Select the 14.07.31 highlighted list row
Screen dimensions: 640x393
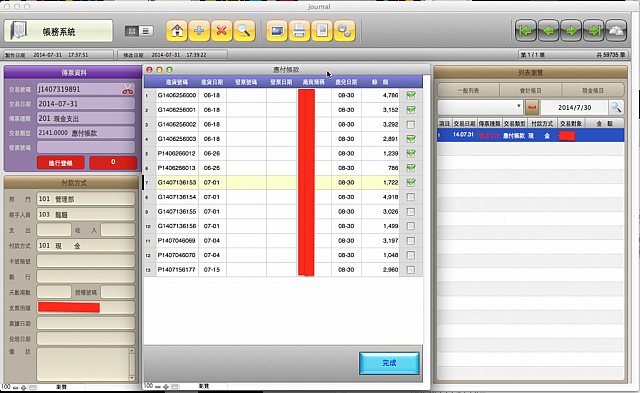click(x=530, y=135)
